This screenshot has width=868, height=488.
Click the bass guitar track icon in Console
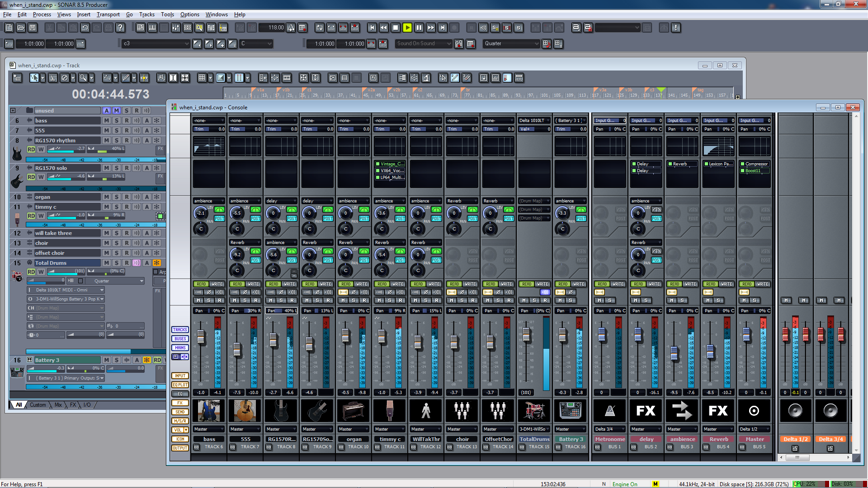tap(209, 411)
